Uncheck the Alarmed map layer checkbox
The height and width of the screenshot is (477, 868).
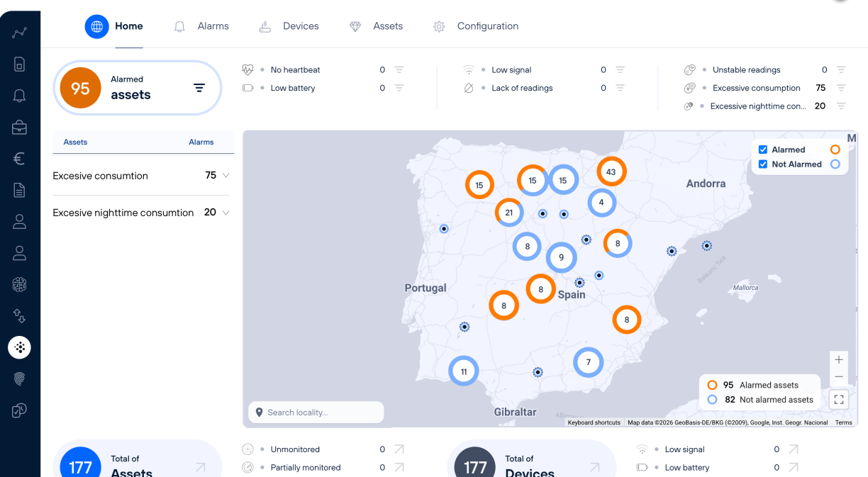coord(763,150)
